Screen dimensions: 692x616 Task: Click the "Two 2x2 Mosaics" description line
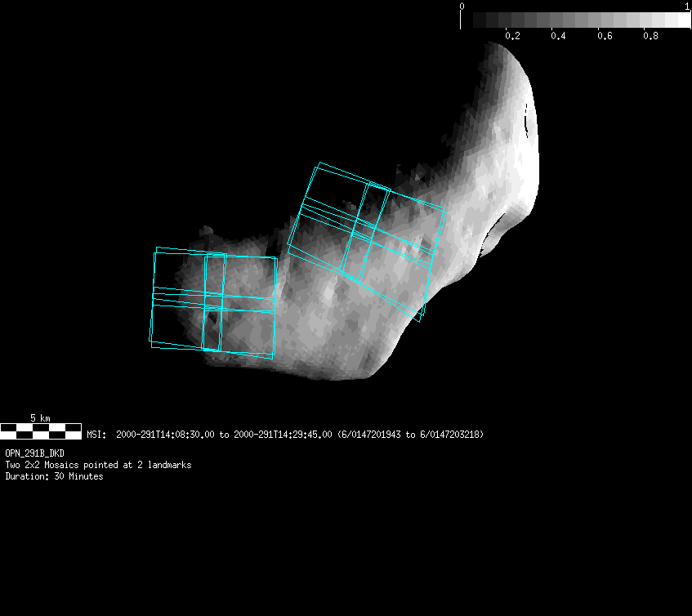[x=98, y=465]
